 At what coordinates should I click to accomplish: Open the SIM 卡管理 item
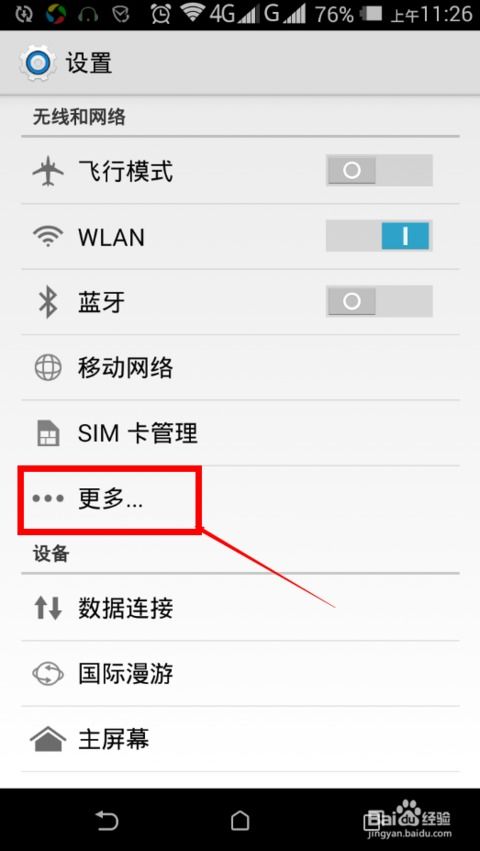(x=240, y=433)
